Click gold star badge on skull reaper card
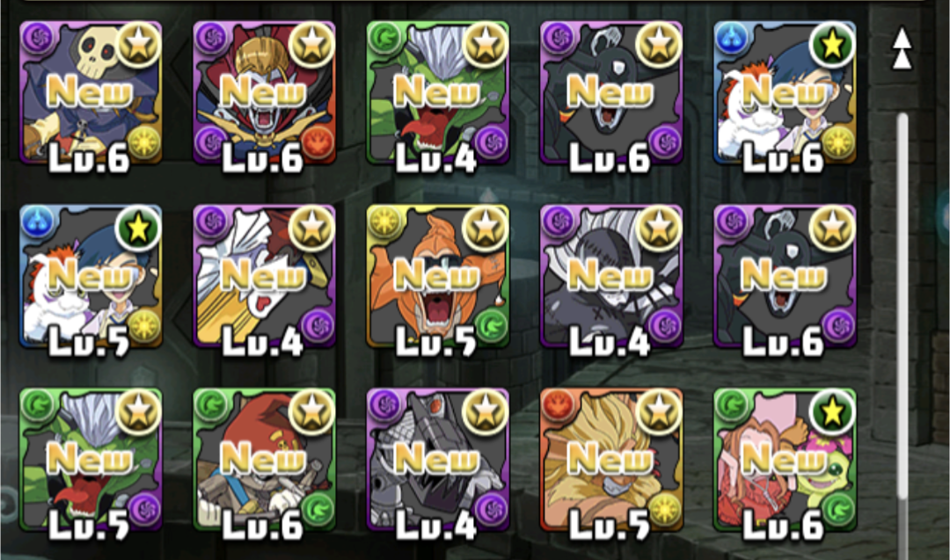 139,45
